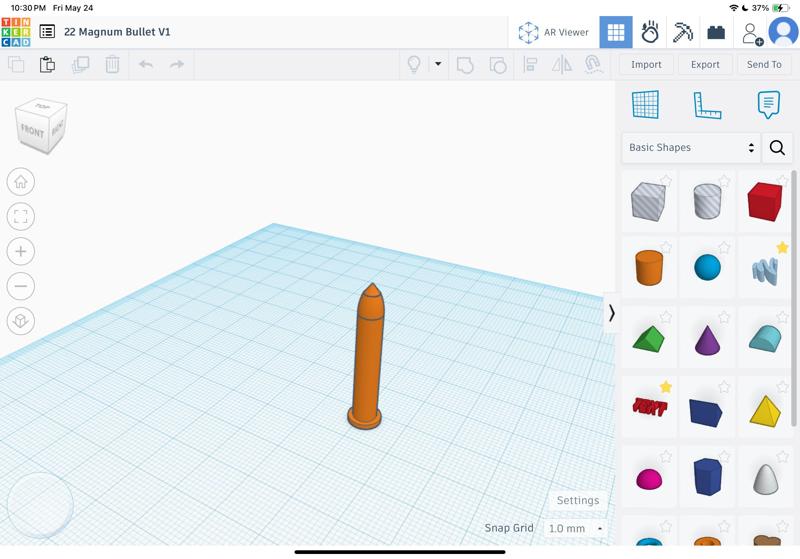Click the Import button
This screenshot has width=800, height=559.
click(x=646, y=65)
